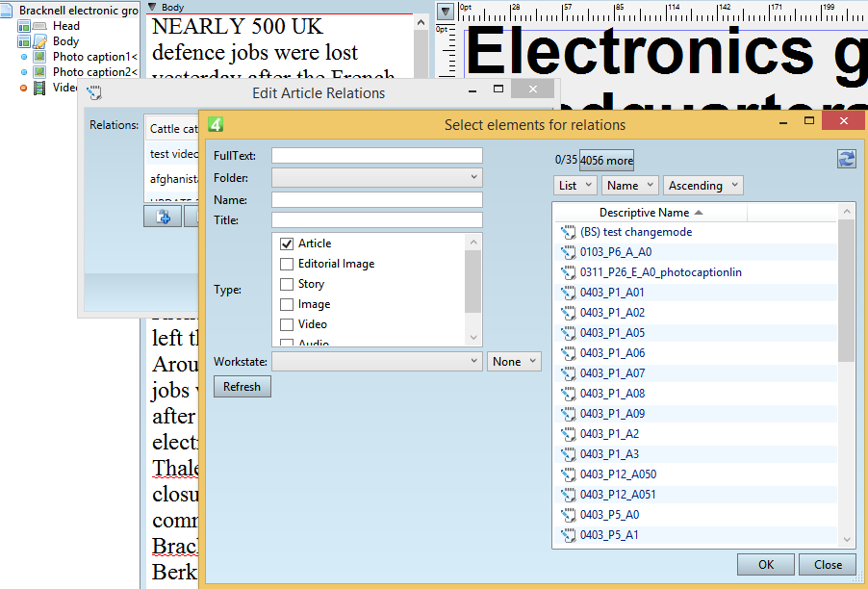Select the 0403_P1_A05 result row
The width and height of the screenshot is (868, 589).
[697, 333]
